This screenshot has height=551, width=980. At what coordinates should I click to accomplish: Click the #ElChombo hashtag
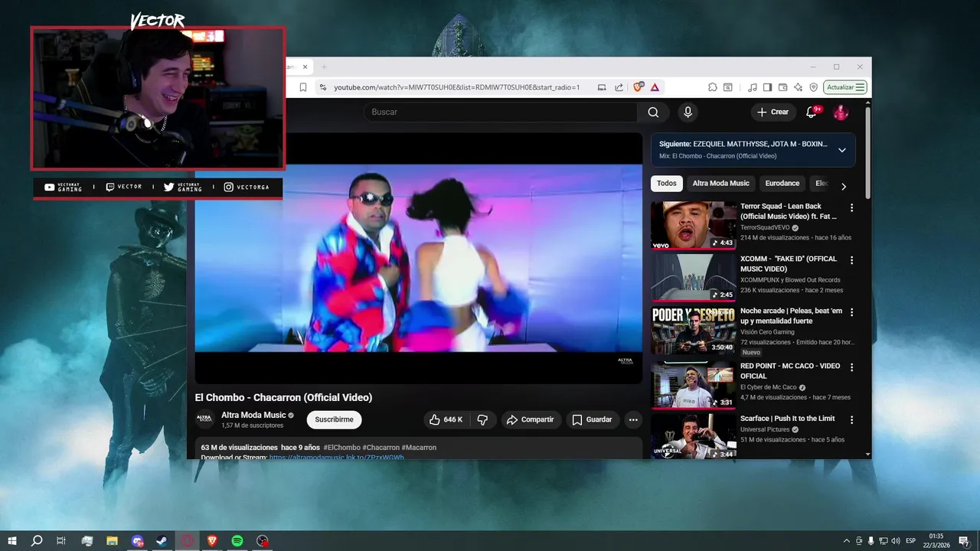341,448
